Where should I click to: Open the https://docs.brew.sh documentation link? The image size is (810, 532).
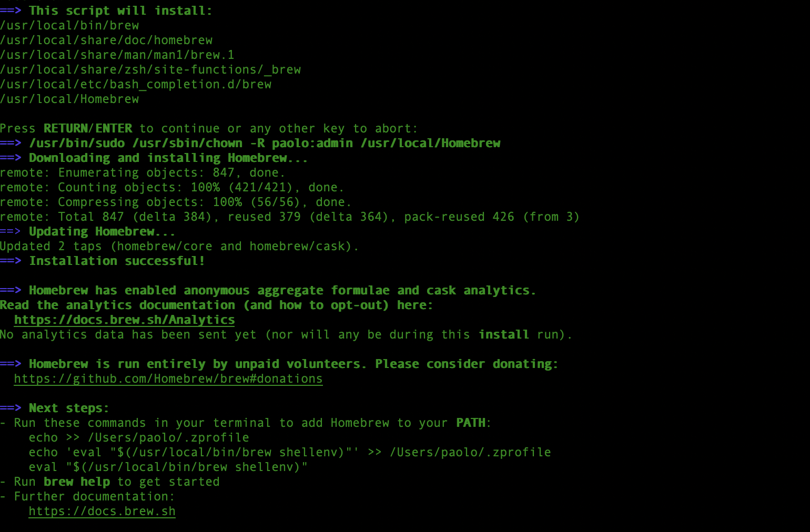(x=102, y=511)
